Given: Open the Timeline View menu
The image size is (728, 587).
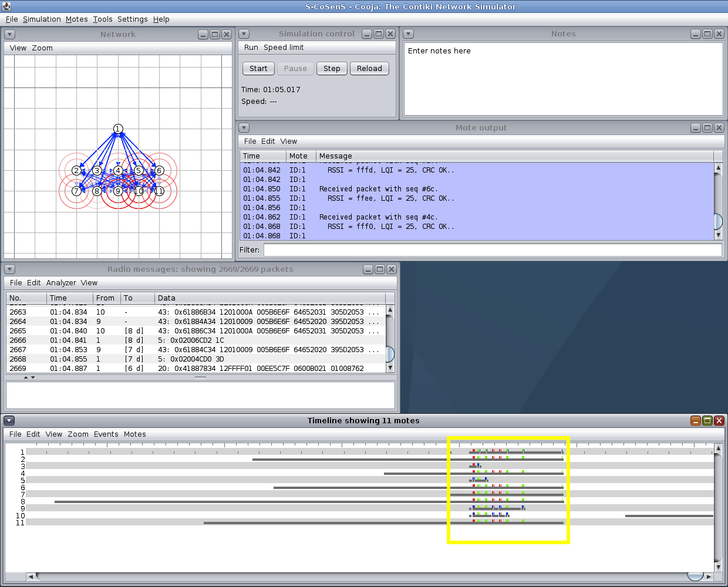Looking at the screenshot, I should (54, 434).
